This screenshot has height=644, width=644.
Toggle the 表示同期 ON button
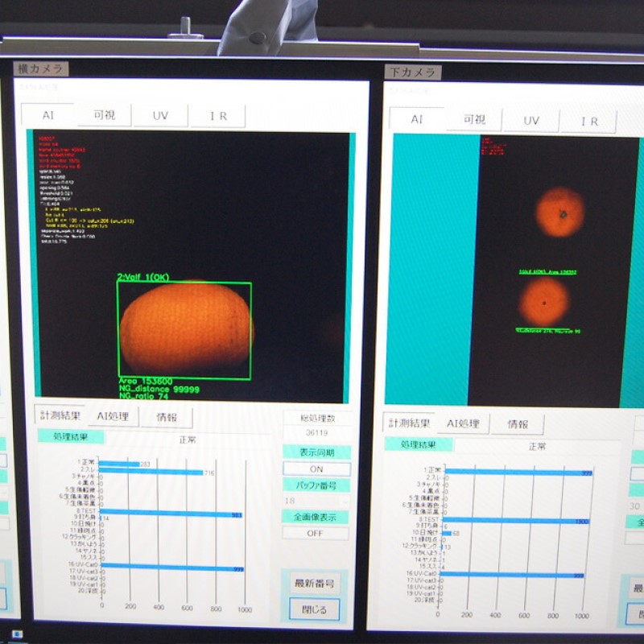coord(316,469)
